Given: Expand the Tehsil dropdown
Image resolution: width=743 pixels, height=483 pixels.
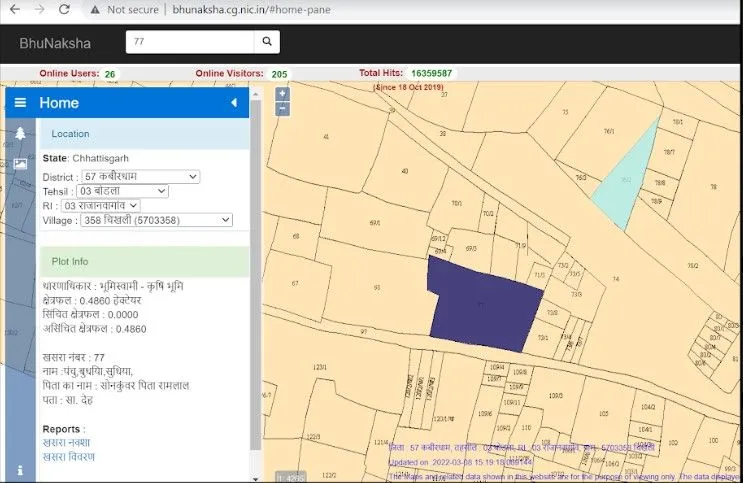Looking at the screenshot, I should click(122, 191).
